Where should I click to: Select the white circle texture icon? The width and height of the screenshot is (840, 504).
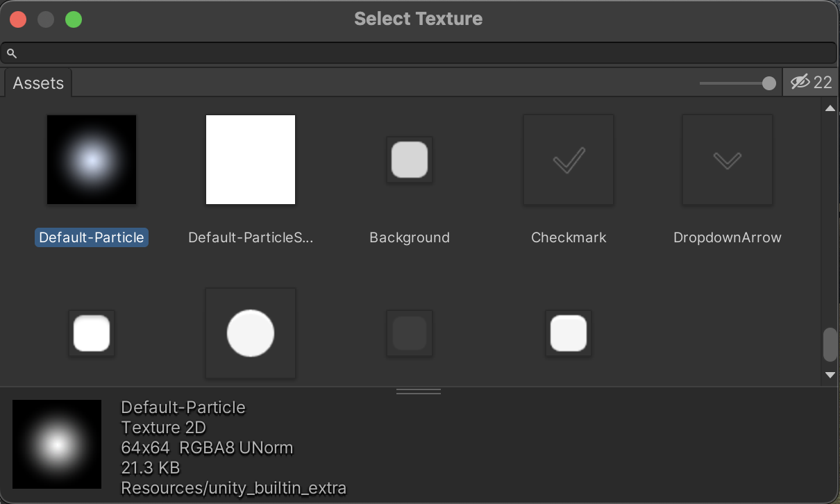click(x=251, y=333)
